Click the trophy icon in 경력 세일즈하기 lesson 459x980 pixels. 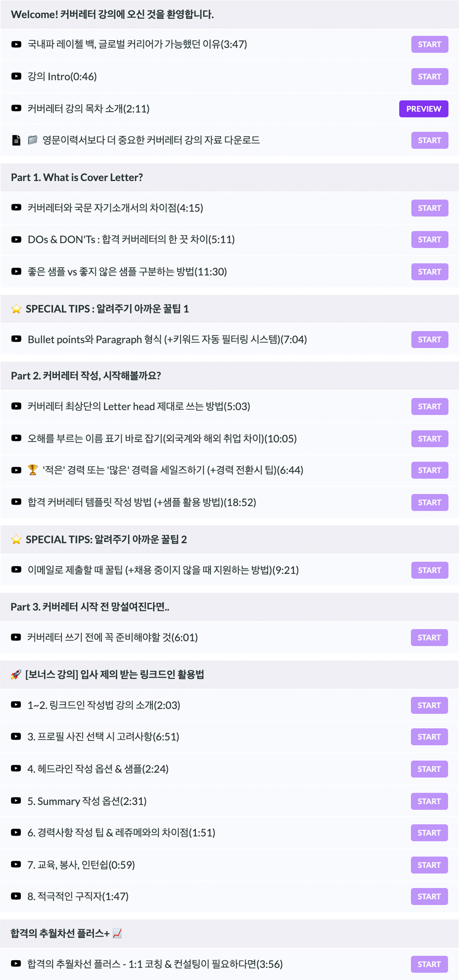pyautogui.click(x=33, y=470)
